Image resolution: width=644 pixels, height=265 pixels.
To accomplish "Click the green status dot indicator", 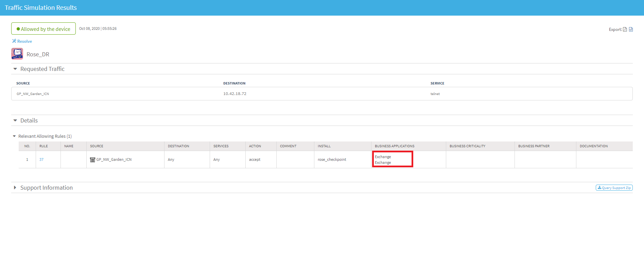I will [18, 29].
